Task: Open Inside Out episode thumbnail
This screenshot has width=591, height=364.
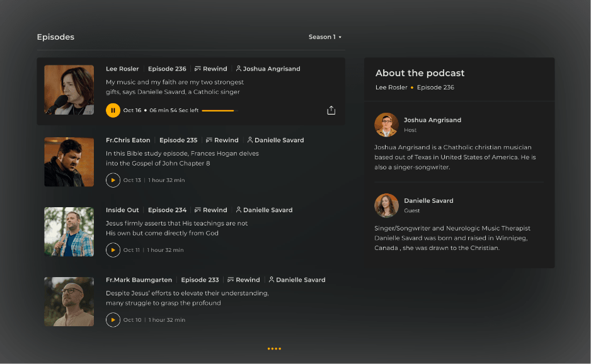Action: tap(69, 232)
